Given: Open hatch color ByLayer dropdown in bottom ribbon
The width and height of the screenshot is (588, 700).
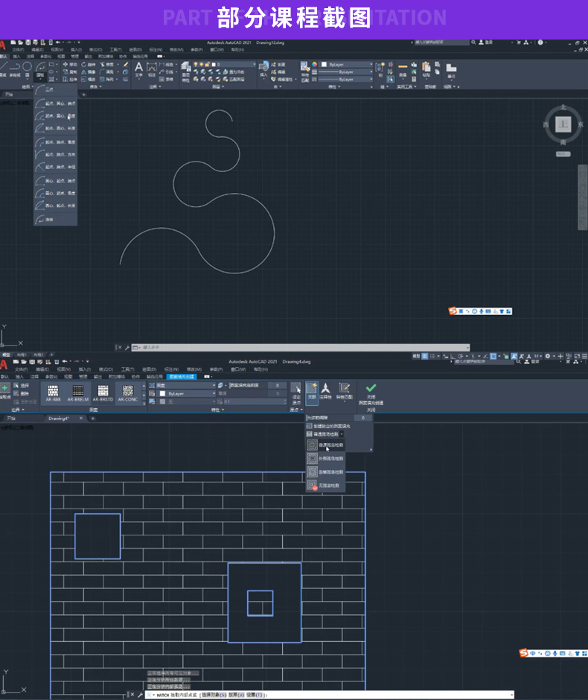Looking at the screenshot, I should coord(185,393).
